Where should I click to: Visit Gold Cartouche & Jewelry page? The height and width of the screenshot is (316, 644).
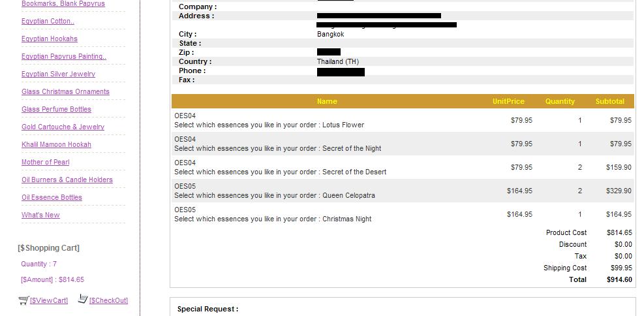tap(63, 127)
